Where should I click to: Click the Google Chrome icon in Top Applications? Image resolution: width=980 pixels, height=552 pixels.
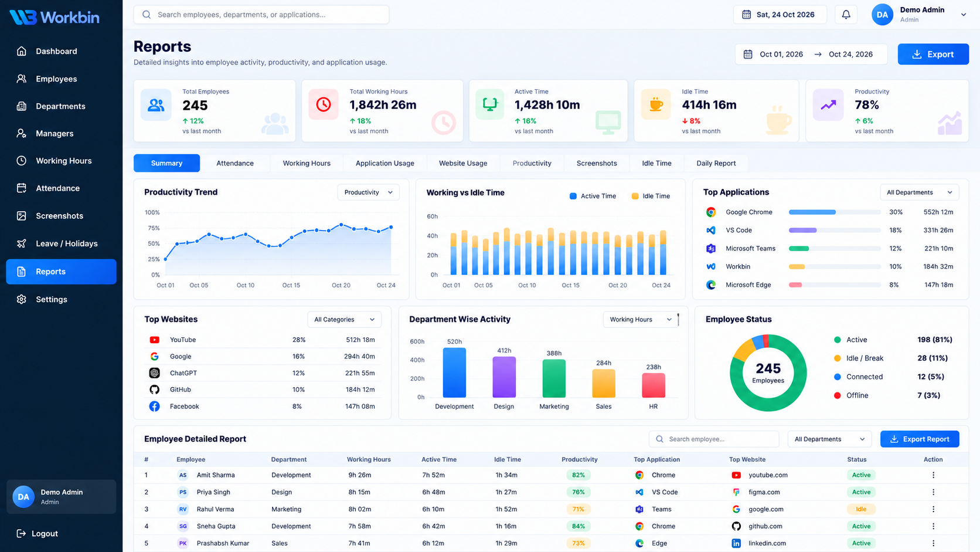[x=711, y=212]
